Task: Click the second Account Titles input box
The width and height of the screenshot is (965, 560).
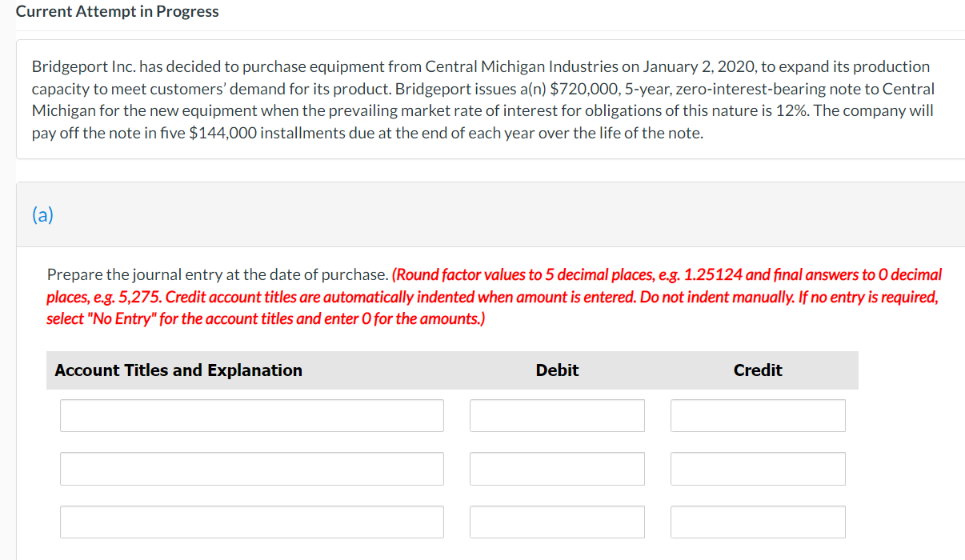Action: coord(251,469)
